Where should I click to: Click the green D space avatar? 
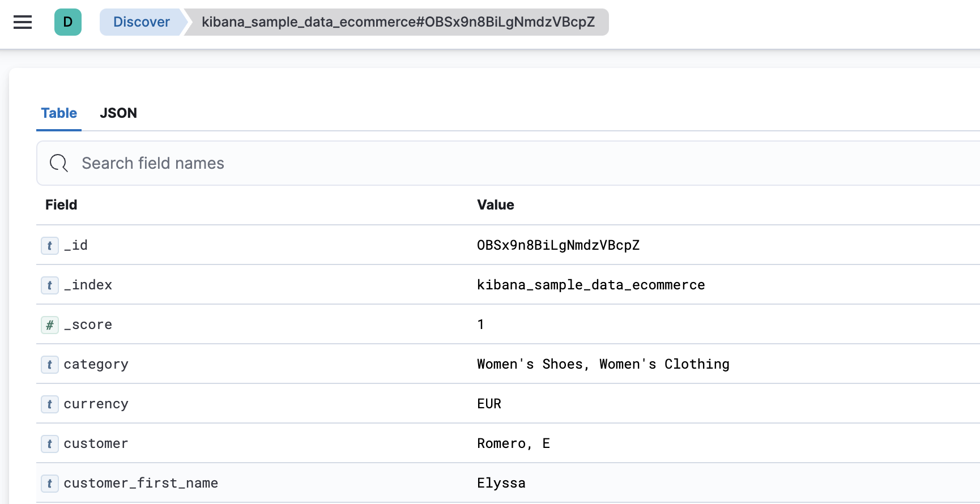point(68,22)
